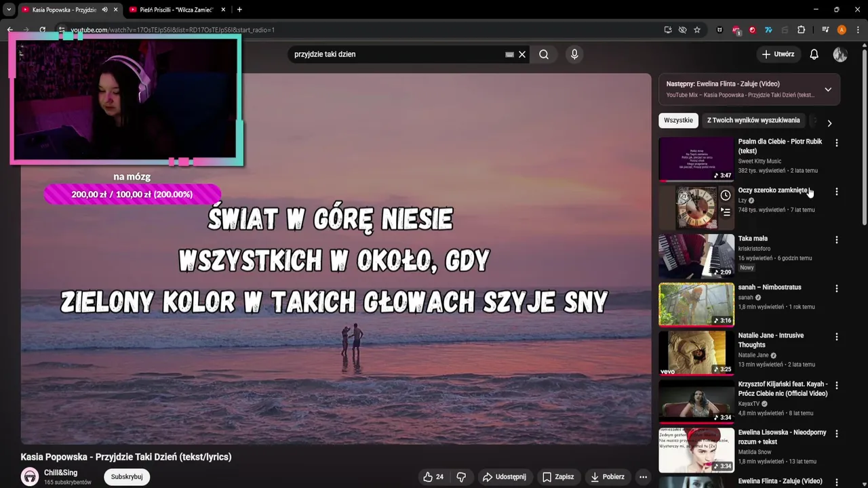This screenshot has height=488, width=868.
Task: Open YouTube account avatar menu
Action: [x=840, y=54]
